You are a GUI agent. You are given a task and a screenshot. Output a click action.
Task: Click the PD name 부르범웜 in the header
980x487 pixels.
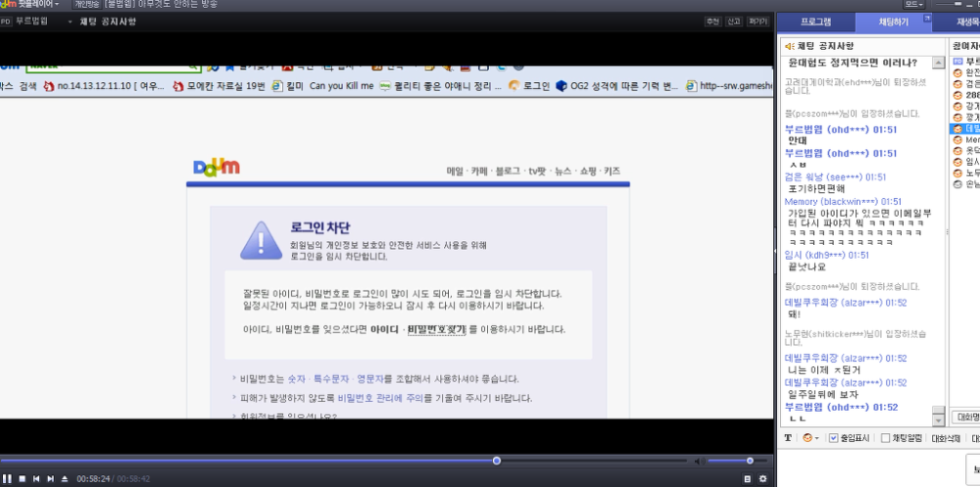point(31,22)
